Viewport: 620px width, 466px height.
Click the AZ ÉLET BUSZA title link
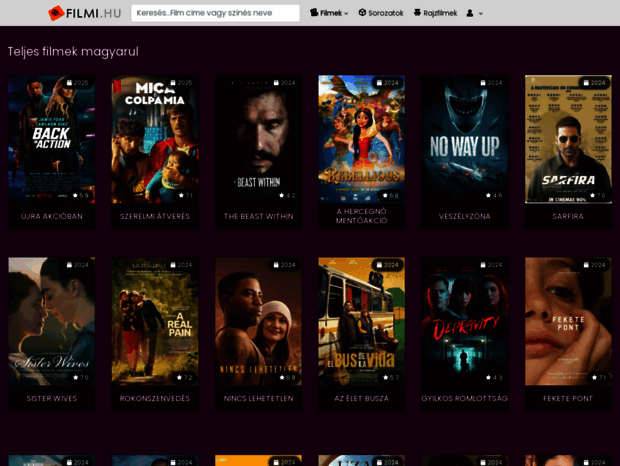[361, 398]
